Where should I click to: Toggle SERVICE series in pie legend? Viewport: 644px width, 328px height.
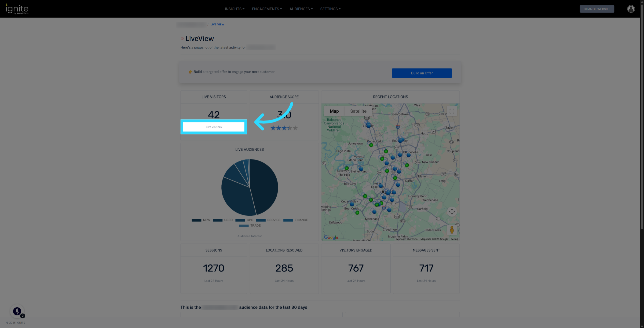tap(268, 220)
